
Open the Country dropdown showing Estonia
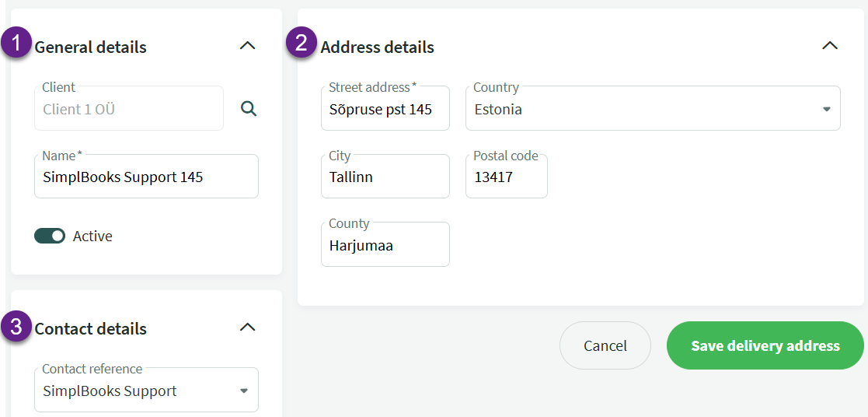(x=653, y=108)
